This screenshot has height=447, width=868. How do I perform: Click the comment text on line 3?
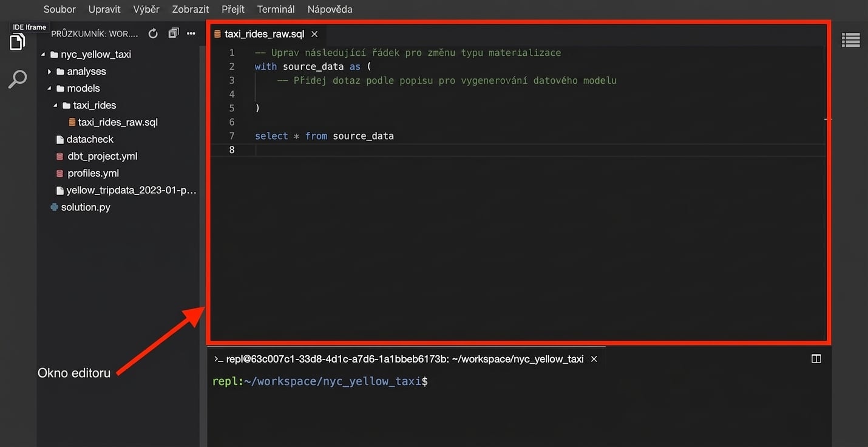click(447, 80)
